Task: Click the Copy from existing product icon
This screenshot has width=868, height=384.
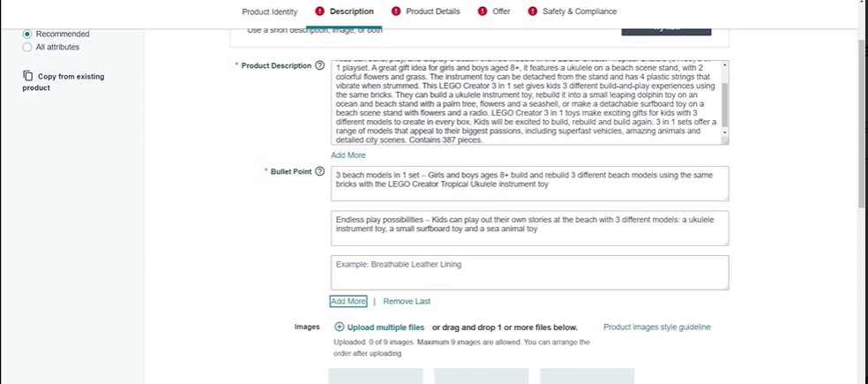Action: click(x=27, y=75)
